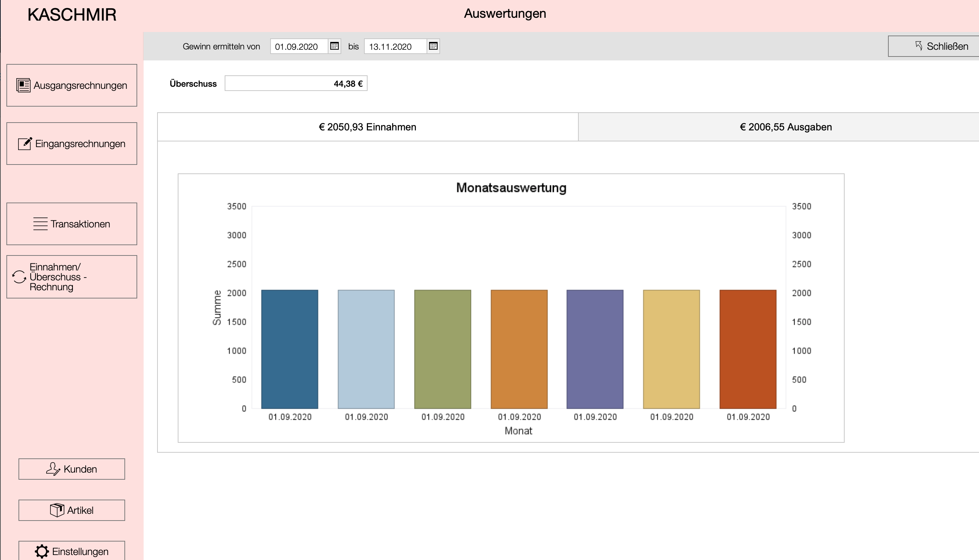Click the Ausgangsrechnungen invoice icon
The image size is (979, 560).
pyautogui.click(x=23, y=85)
